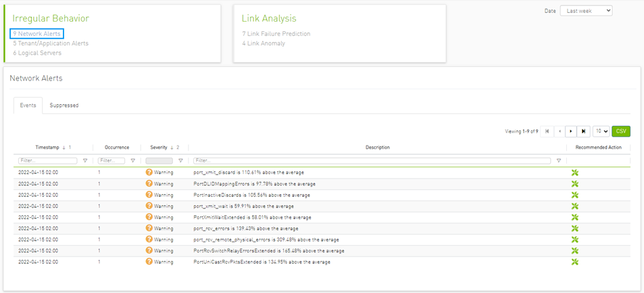644x293 pixels.
Task: Click recommended action icon for PortUniCastRcvPktsExtended
Action: coord(575,262)
